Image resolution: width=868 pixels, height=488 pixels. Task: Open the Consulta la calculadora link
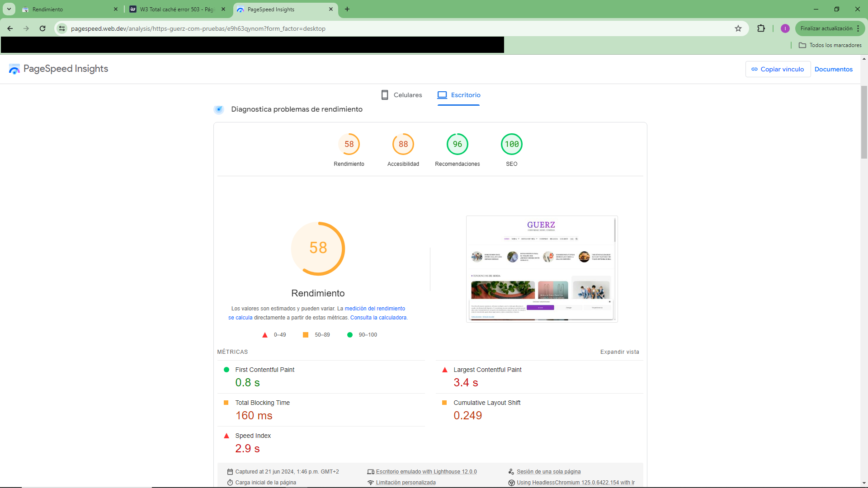(378, 318)
